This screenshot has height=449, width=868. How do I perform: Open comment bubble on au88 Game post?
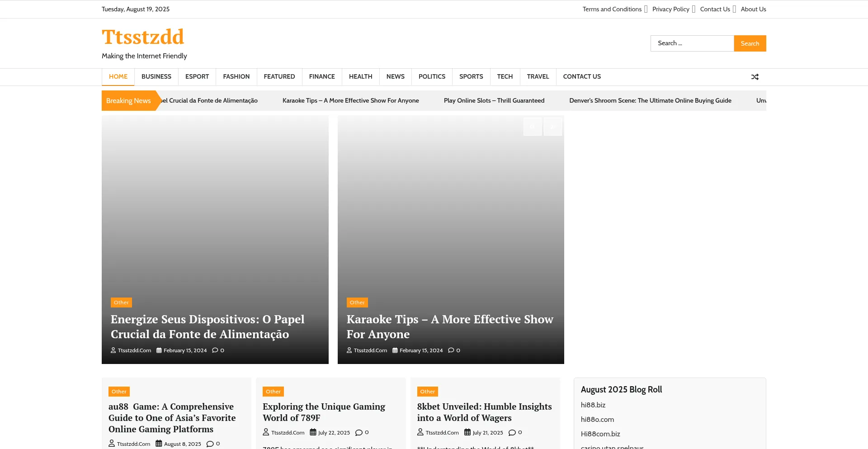click(x=210, y=444)
